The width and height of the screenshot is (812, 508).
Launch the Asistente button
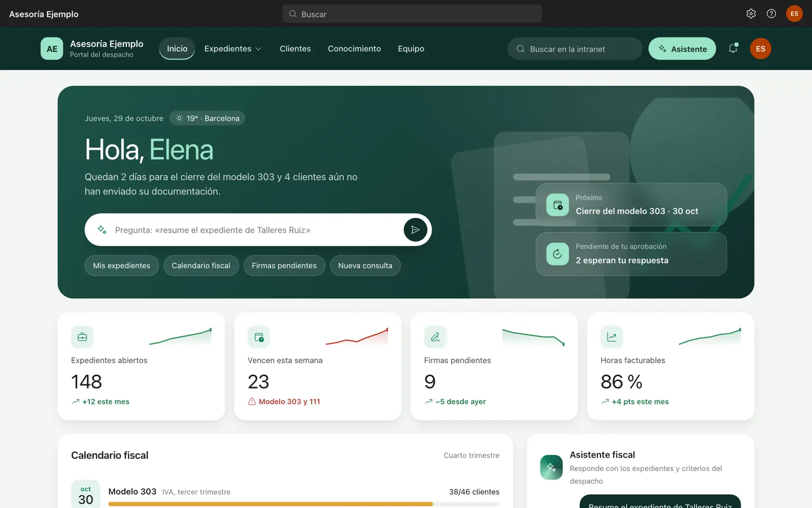pyautogui.click(x=682, y=49)
